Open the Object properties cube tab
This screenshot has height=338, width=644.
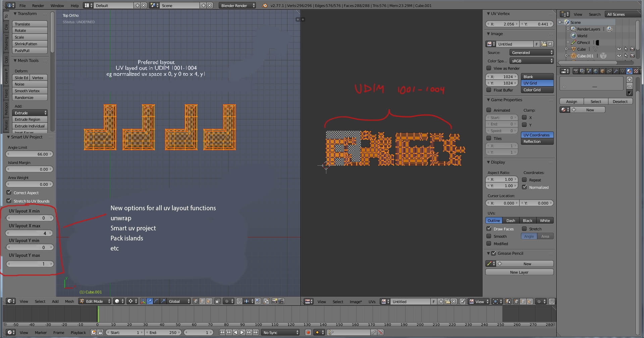(602, 71)
